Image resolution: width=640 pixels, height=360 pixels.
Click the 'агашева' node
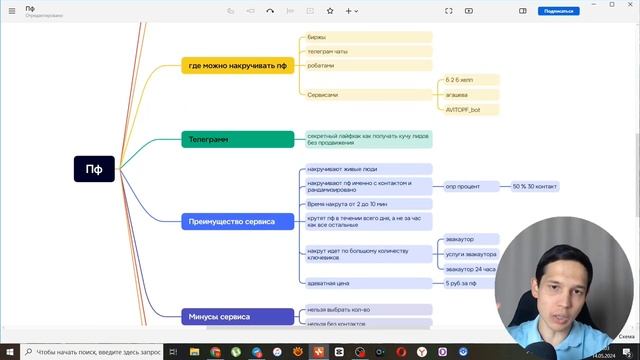[x=471, y=95]
